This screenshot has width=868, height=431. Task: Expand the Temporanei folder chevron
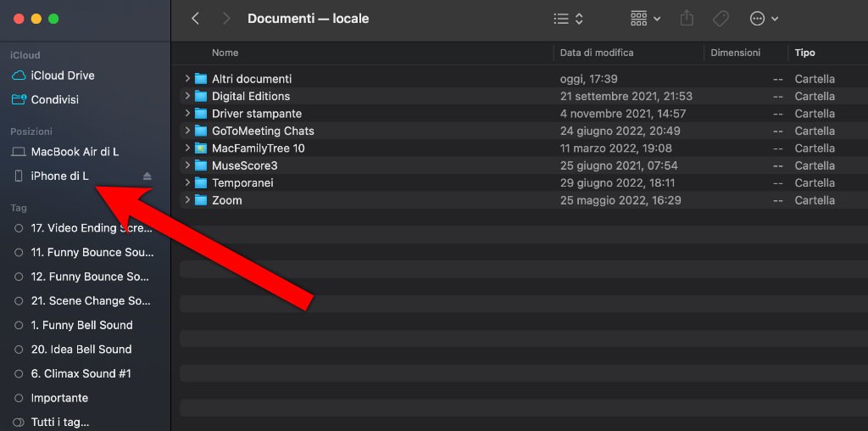point(187,182)
